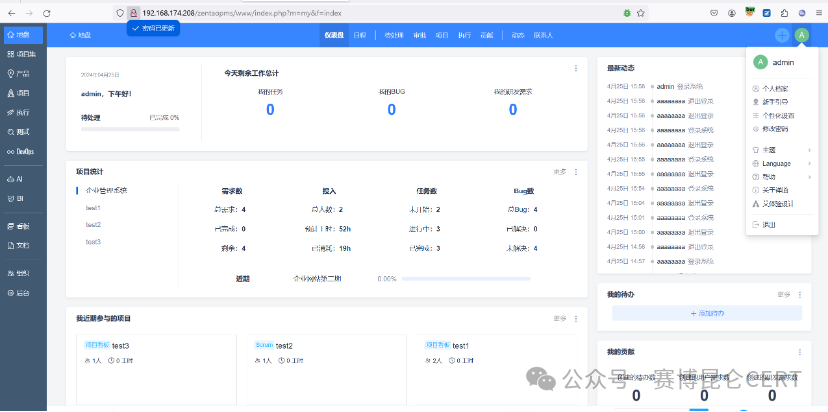Click 更多 link in 我近期参与的项目 panel

click(560, 319)
